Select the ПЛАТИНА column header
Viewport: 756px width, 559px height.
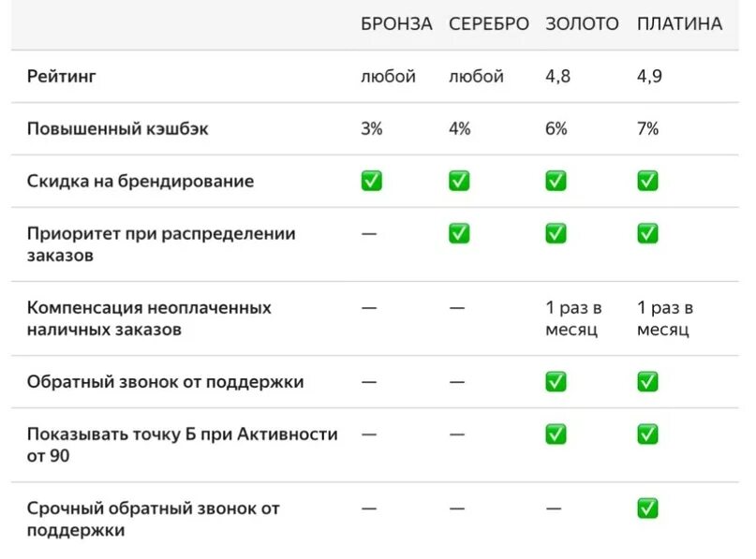(679, 23)
